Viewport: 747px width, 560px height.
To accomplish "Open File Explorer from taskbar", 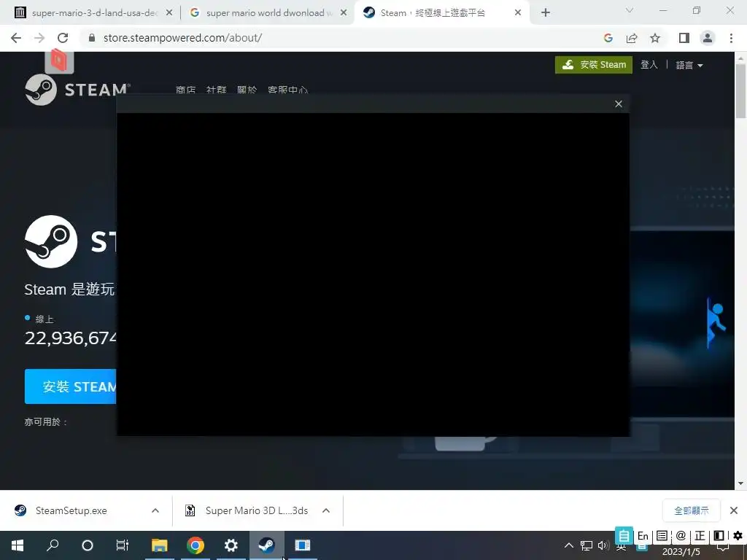I will (x=160, y=545).
